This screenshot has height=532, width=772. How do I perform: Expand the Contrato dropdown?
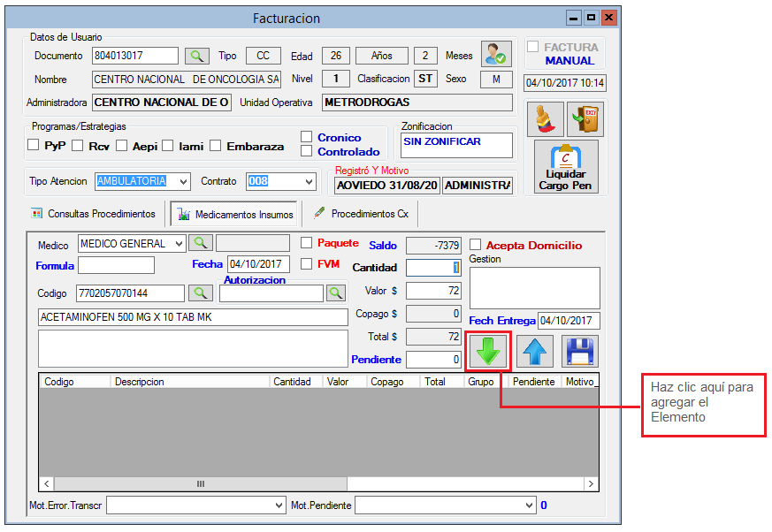[309, 181]
